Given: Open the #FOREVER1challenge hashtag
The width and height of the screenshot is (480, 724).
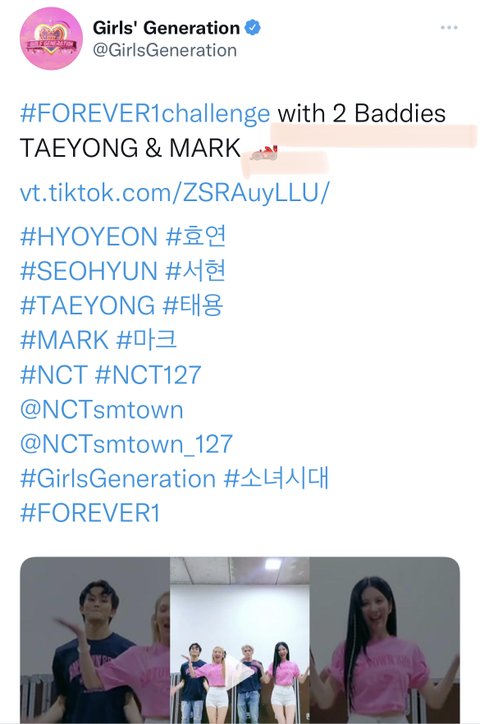Looking at the screenshot, I should pos(145,114).
